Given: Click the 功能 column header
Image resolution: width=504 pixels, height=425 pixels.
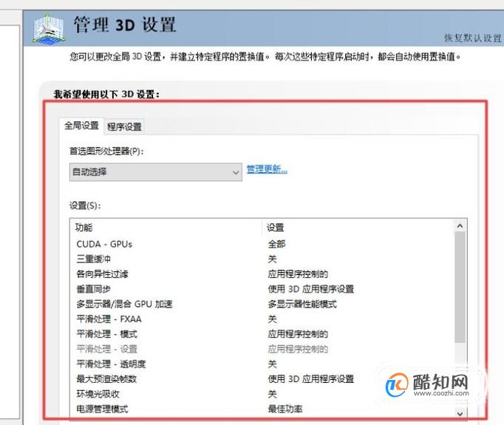Looking at the screenshot, I should coord(166,228).
